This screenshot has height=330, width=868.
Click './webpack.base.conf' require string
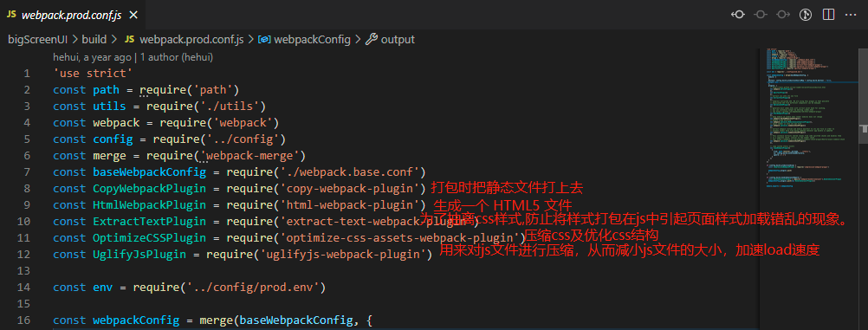[350, 171]
